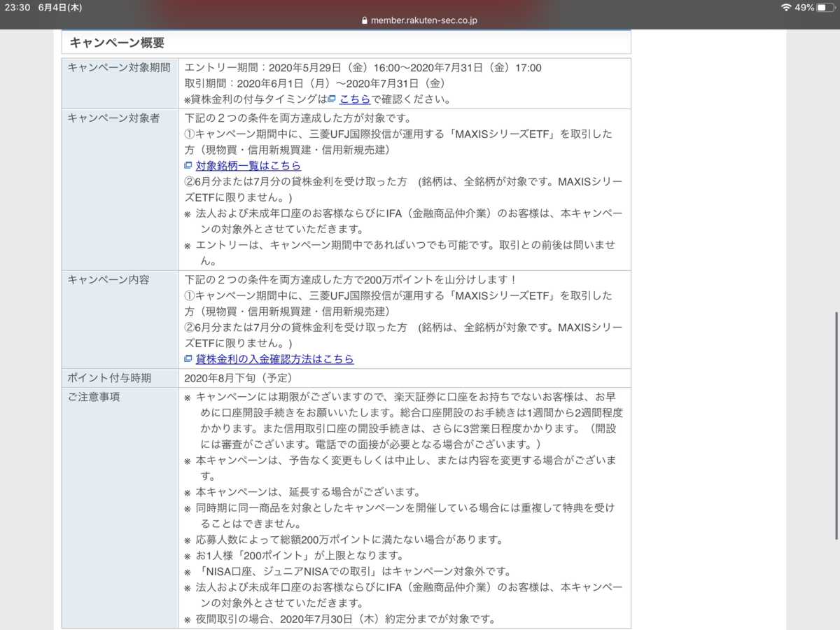840x630 pixels.
Task: Click the エントリー期間 line in the period cell
Action: (x=363, y=68)
